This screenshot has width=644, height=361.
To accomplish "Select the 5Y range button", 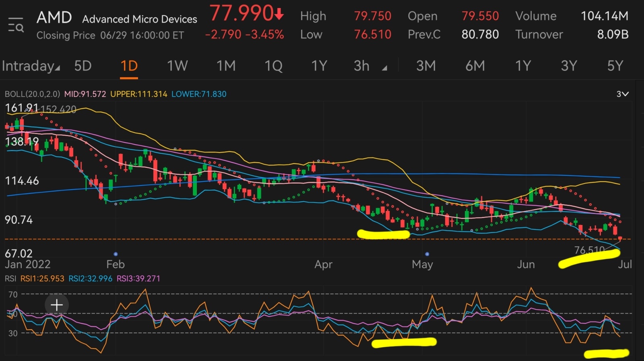I will tap(615, 66).
